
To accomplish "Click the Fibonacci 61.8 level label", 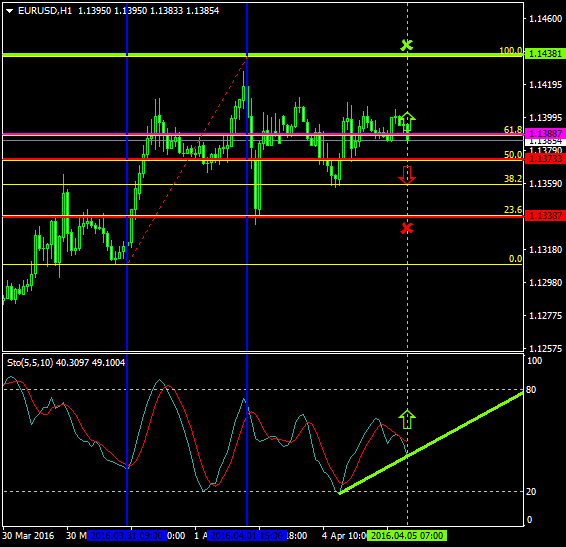I will click(513, 129).
